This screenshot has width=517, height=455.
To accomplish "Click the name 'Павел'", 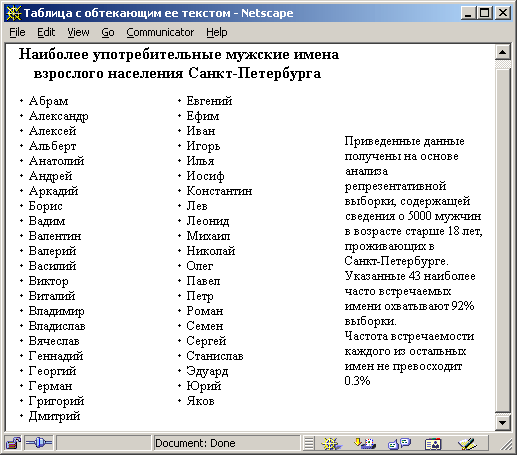I will pos(203,281).
